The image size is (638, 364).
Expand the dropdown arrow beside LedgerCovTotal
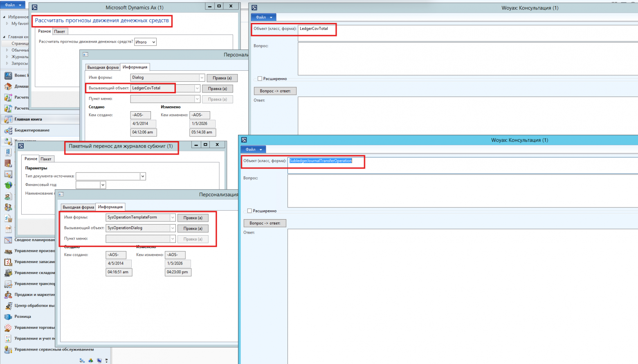tap(197, 88)
